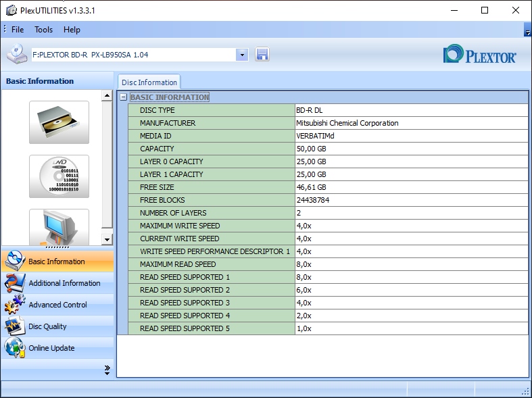Select the MAXIMUM READ SPEED row
Image resolution: width=532 pixels, height=398 pixels.
[328, 264]
